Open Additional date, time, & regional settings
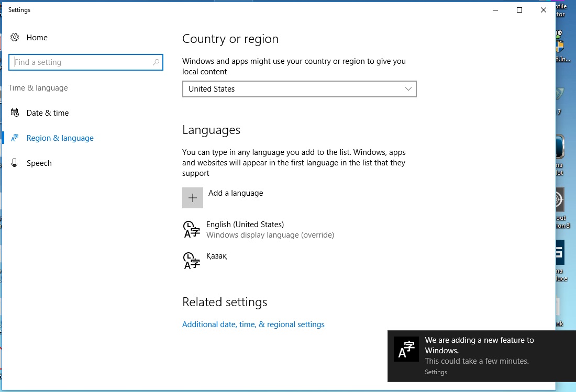The height and width of the screenshot is (392, 576). [x=253, y=324]
